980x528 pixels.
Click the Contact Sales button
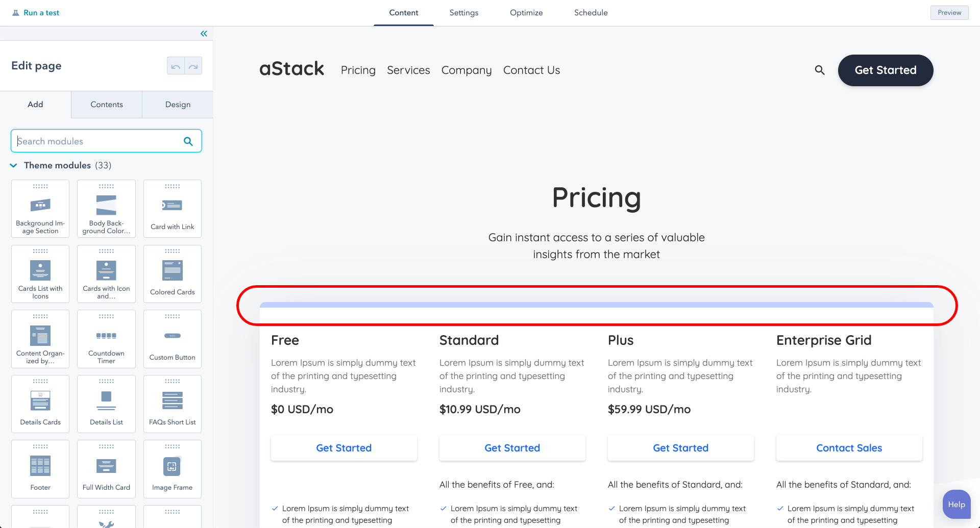point(849,448)
